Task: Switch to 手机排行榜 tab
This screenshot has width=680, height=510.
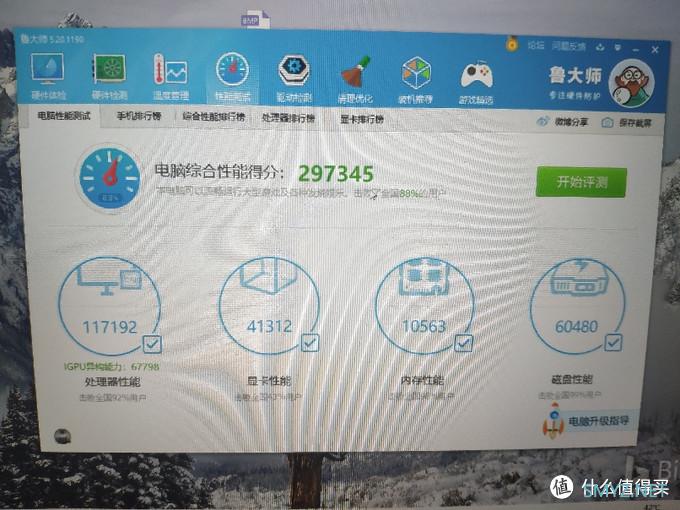Action: point(139,116)
